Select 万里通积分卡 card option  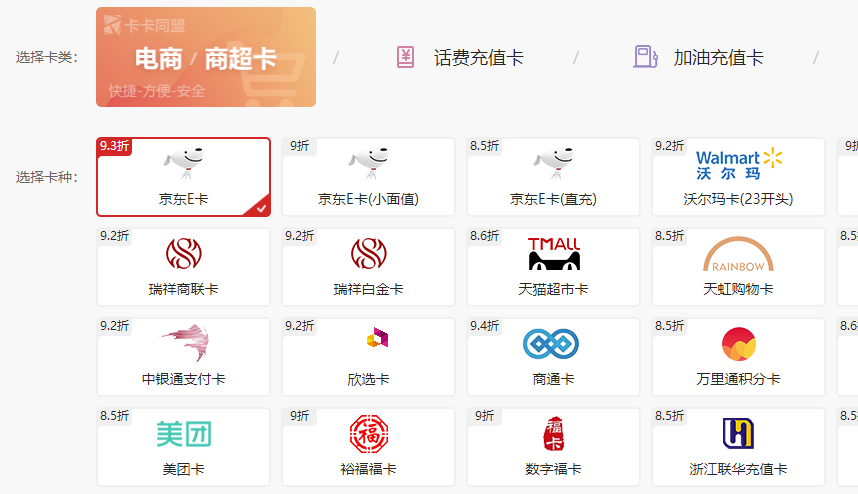(738, 357)
